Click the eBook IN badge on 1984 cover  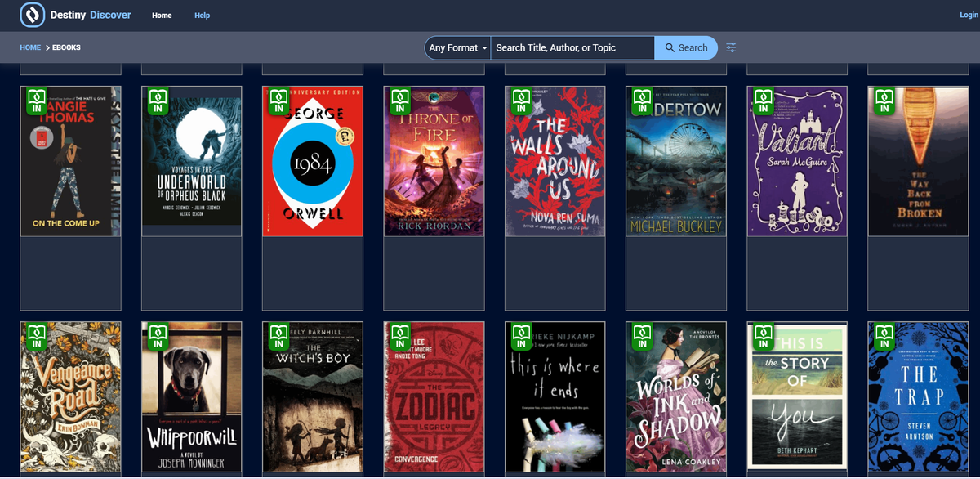(279, 100)
